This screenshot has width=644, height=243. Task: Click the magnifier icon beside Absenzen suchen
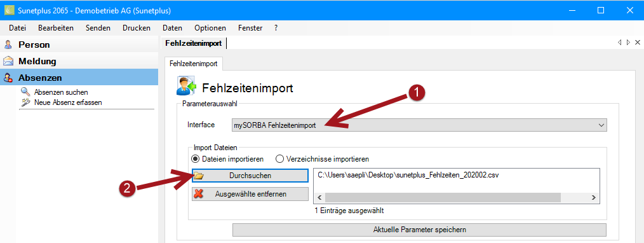click(x=26, y=92)
